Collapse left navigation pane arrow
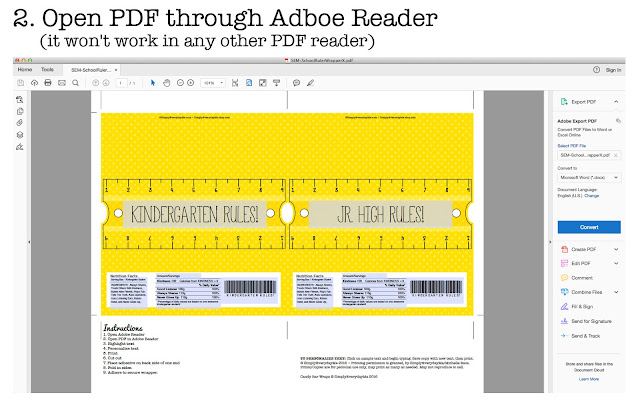Screen dimensions: 640x407 (29, 242)
